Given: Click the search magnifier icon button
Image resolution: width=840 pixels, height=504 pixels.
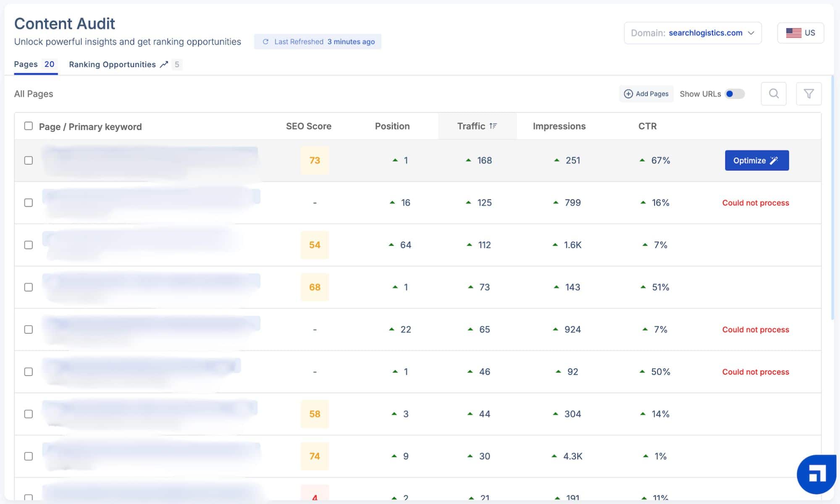Looking at the screenshot, I should pos(774,94).
